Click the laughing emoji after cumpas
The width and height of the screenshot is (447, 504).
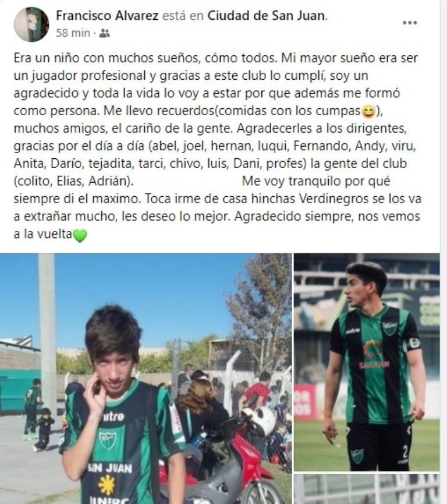[x=368, y=112]
